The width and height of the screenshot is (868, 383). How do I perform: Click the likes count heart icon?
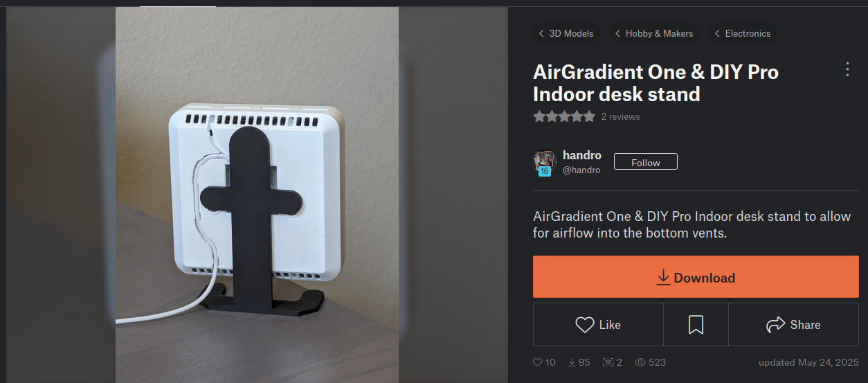[537, 362]
